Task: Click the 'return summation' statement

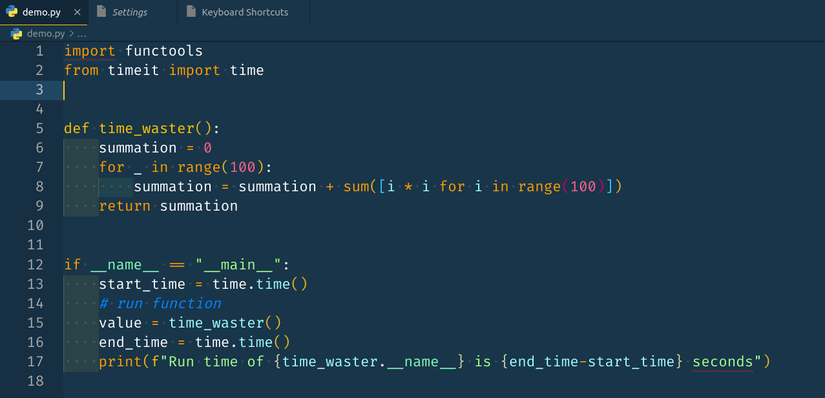Action: 168,206
